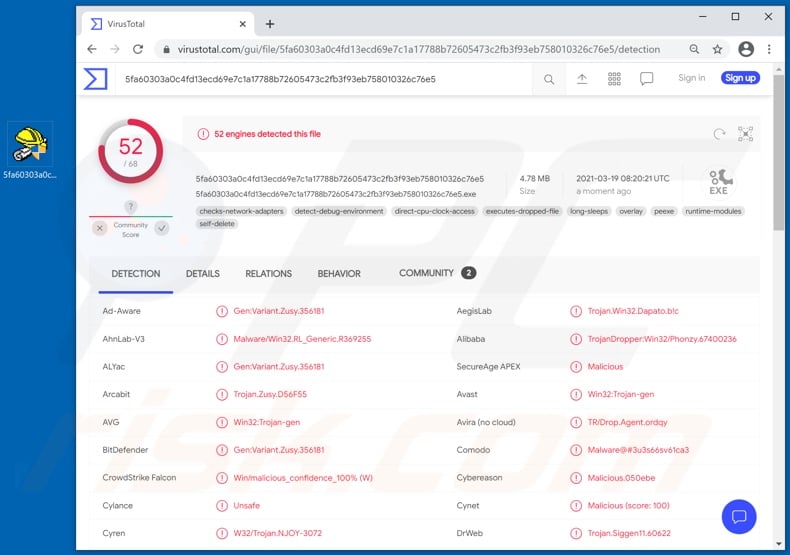This screenshot has height=555, width=790.
Task: Click the TR/Drop.Agent.ordqy result
Action: 627,423
